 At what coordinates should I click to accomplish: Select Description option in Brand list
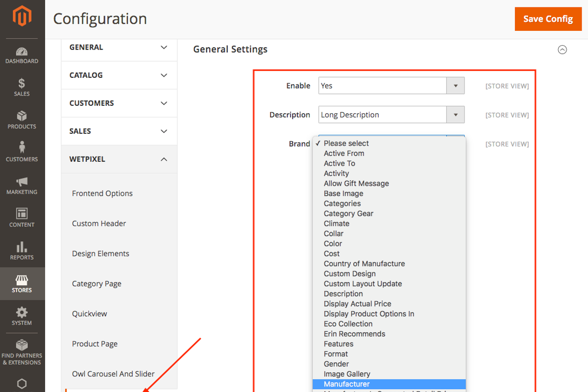coord(389,294)
